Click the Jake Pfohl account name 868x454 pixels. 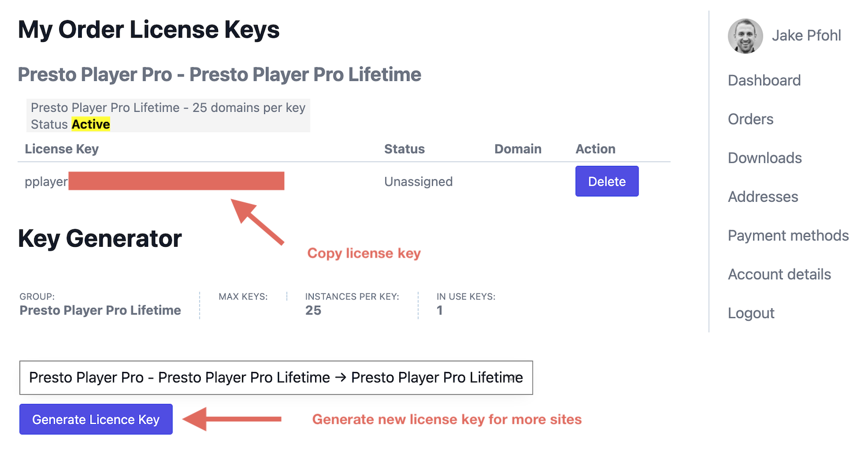click(x=806, y=36)
